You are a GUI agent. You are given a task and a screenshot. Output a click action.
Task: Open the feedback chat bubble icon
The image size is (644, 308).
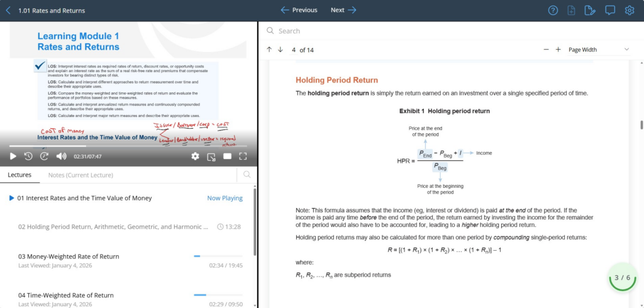tap(610, 10)
